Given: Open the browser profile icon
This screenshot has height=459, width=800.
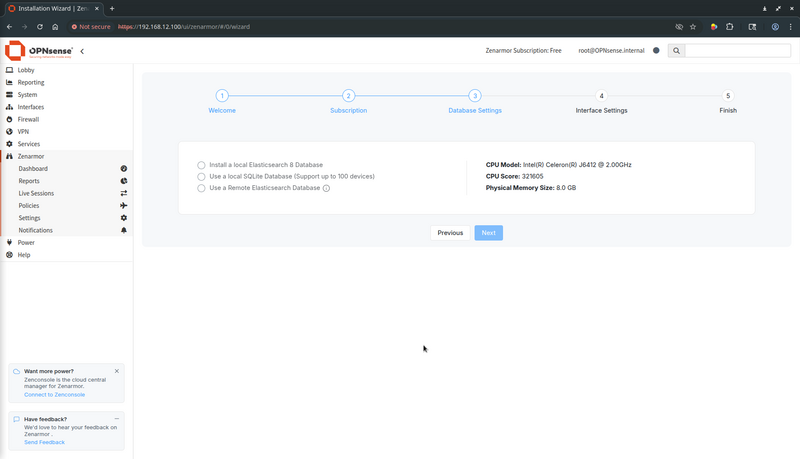Looking at the screenshot, I should [775, 27].
